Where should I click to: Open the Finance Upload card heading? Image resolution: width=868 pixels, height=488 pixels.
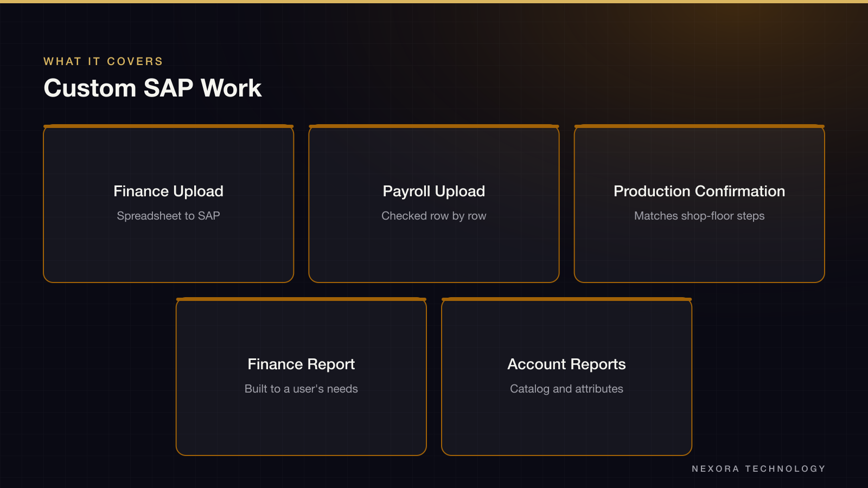click(168, 191)
